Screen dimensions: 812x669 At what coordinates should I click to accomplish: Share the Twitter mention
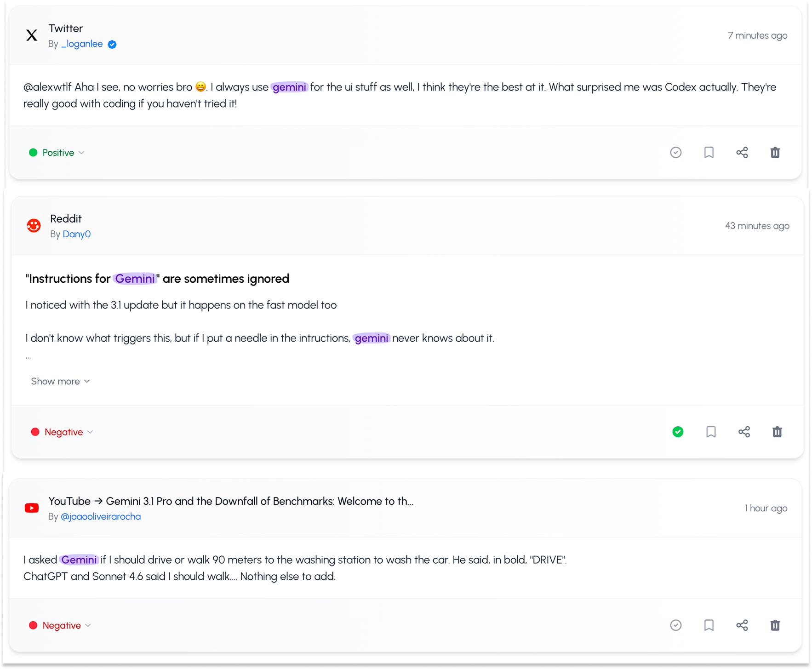742,152
